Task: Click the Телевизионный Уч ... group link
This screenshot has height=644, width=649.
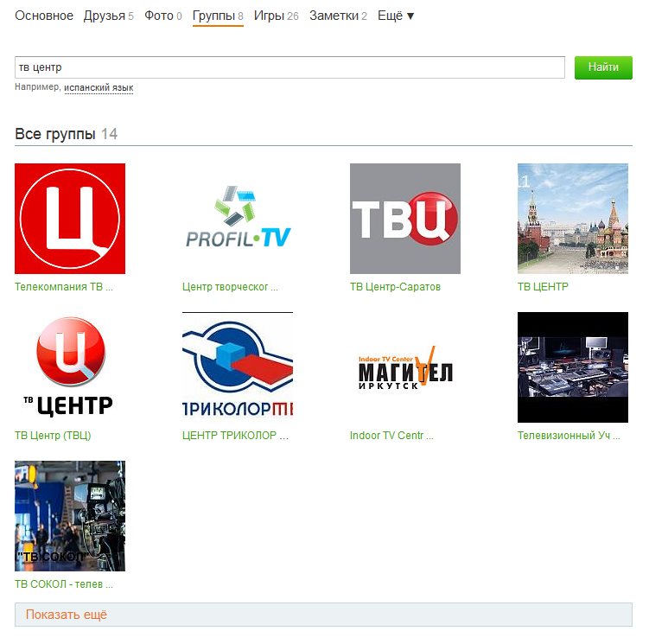Action: (x=569, y=436)
